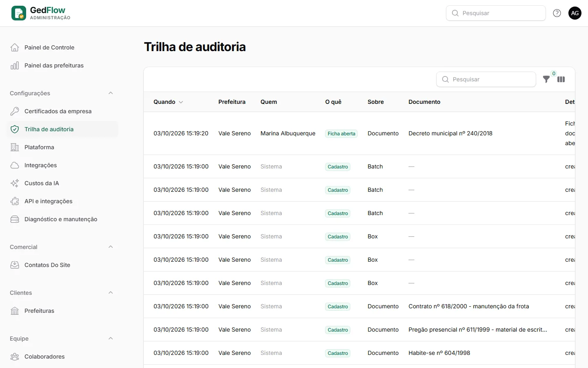Click the Plataforma building icon

[x=15, y=147]
